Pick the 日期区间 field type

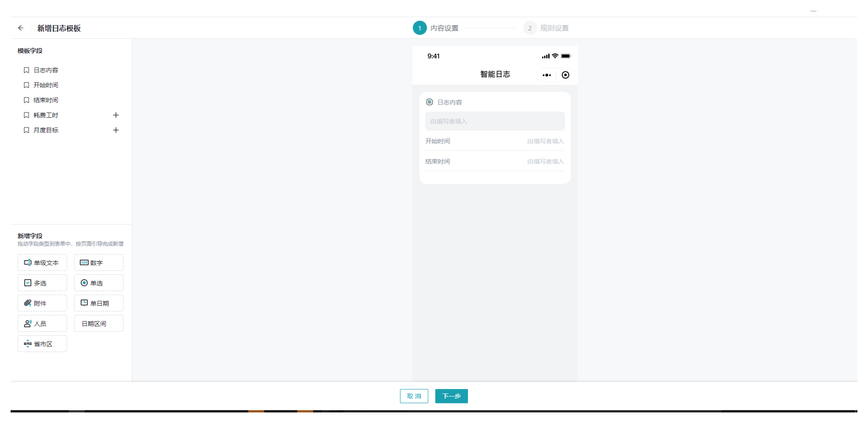98,324
